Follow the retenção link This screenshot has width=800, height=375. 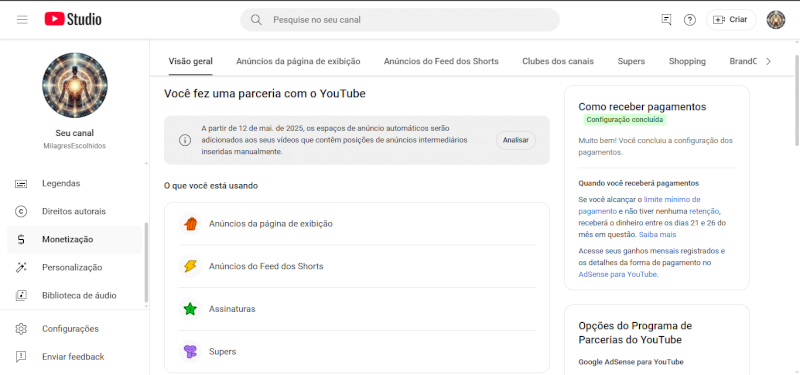(x=704, y=211)
